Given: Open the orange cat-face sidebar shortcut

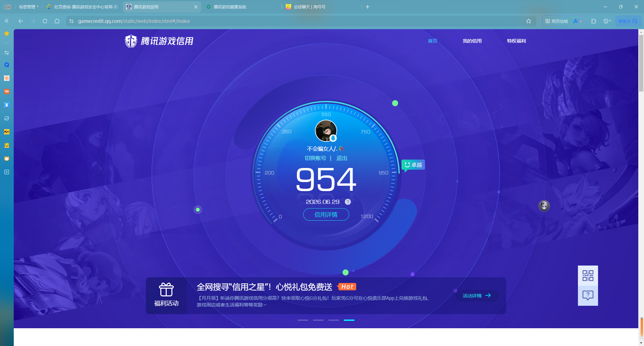Looking at the screenshot, I should (7, 159).
